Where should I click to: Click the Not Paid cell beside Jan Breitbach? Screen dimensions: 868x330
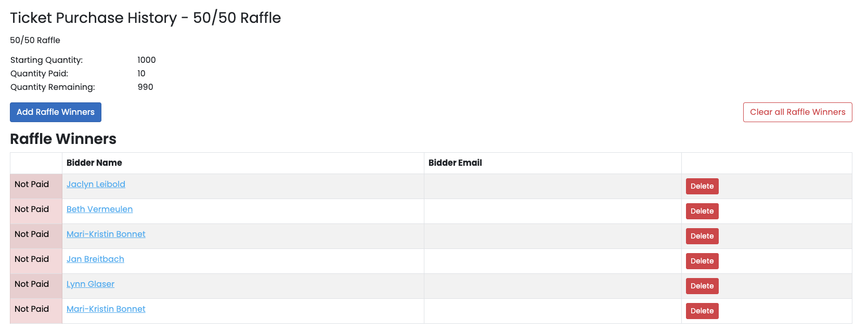click(x=32, y=259)
